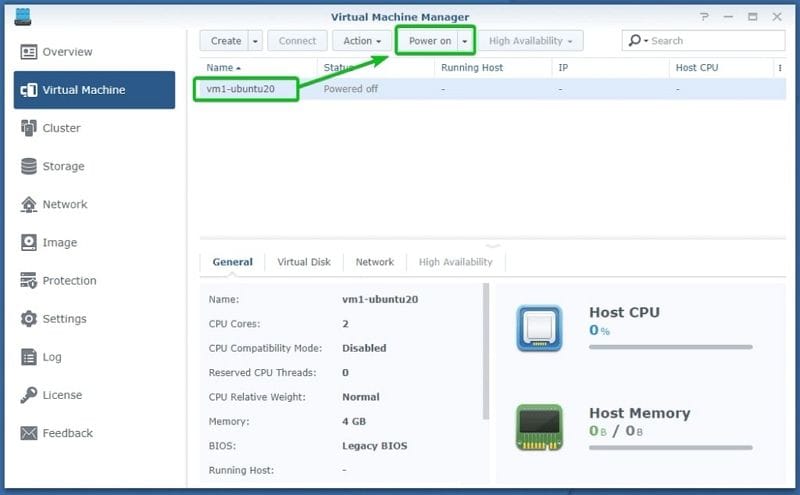Open the Action dropdown menu
800x495 pixels.
362,41
